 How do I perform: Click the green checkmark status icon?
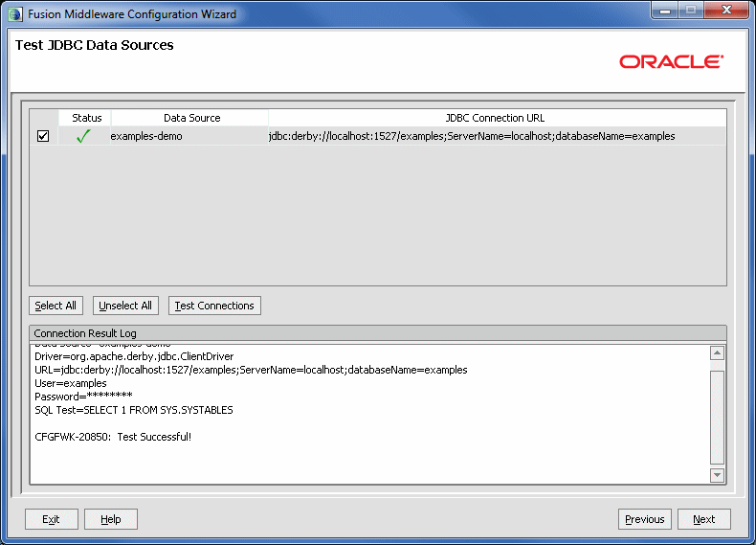click(83, 137)
